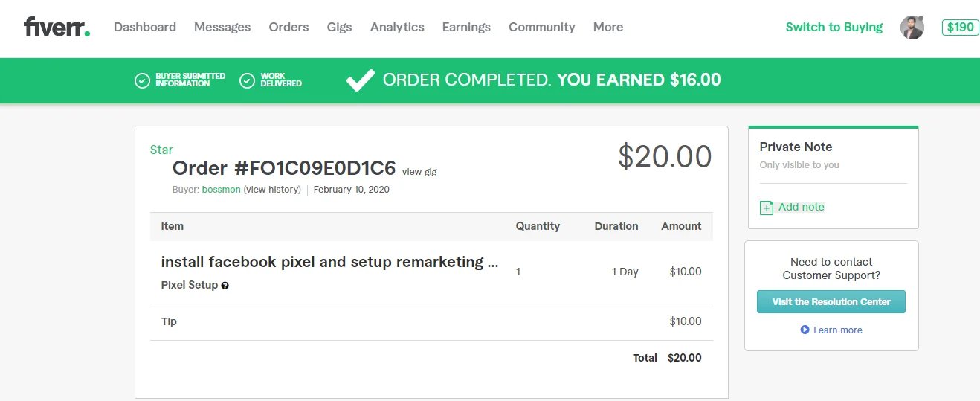Expand the More menu
Image resolution: width=980 pixels, height=401 pixels.
(x=608, y=28)
